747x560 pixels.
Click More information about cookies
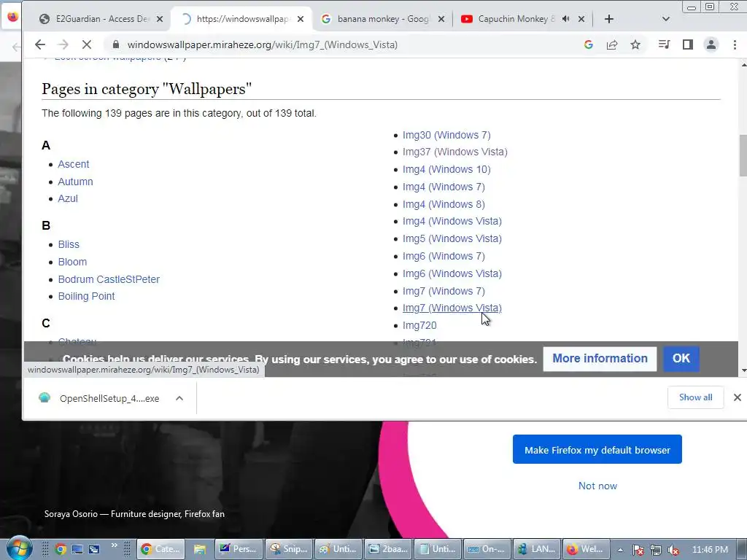[x=600, y=358]
